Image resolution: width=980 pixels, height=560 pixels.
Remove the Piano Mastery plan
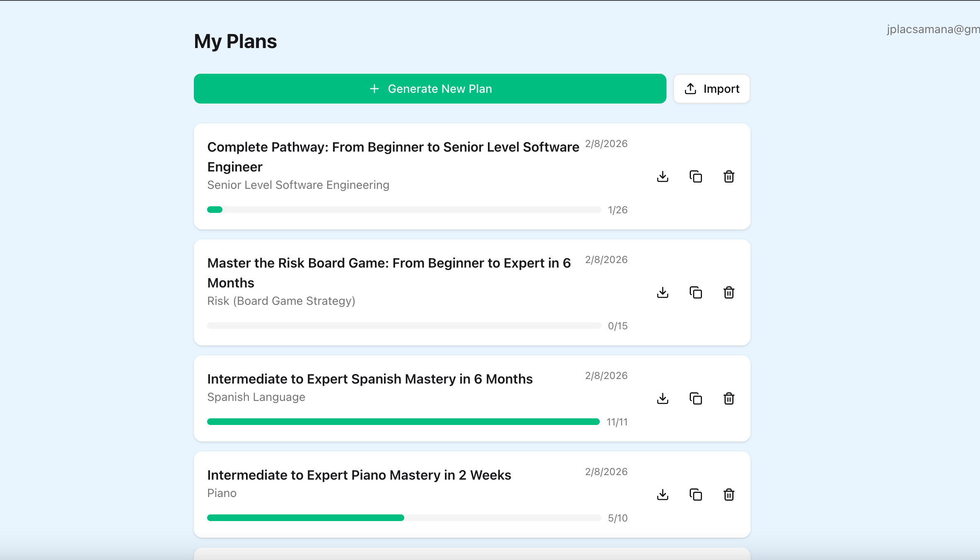coord(729,495)
